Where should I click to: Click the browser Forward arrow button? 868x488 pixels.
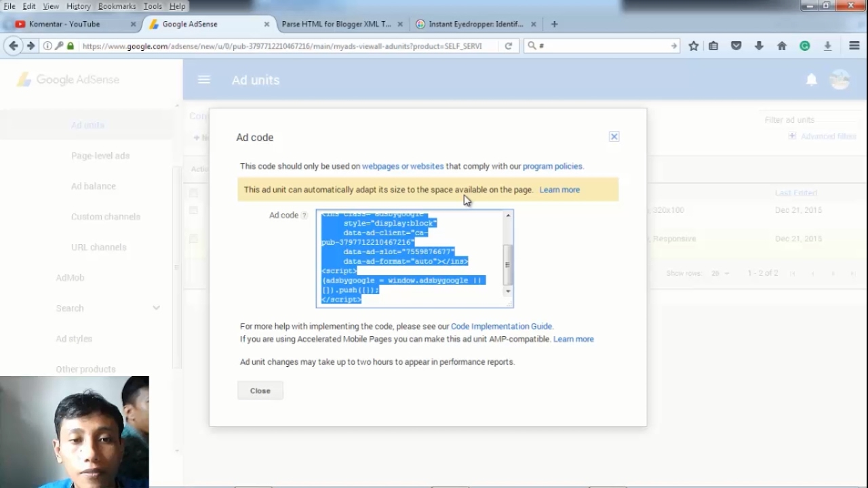click(31, 46)
